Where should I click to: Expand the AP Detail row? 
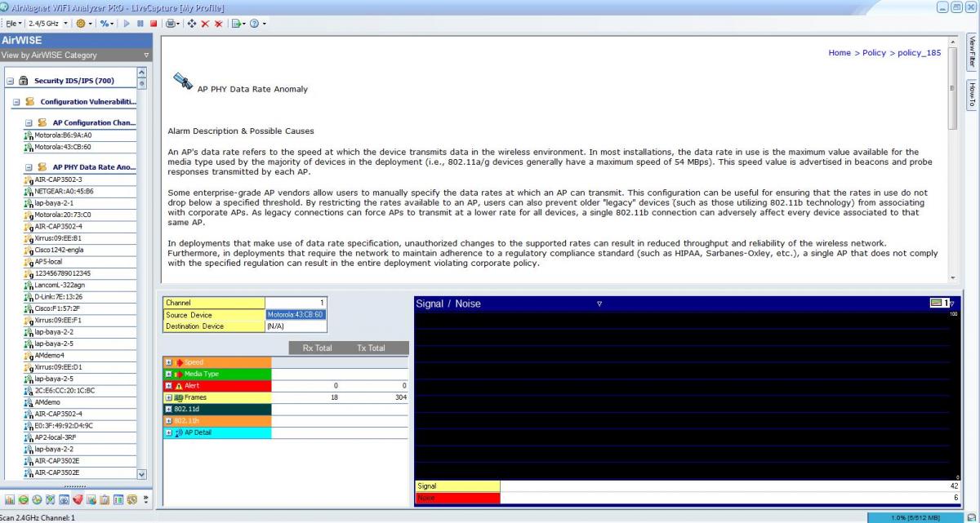pos(169,432)
